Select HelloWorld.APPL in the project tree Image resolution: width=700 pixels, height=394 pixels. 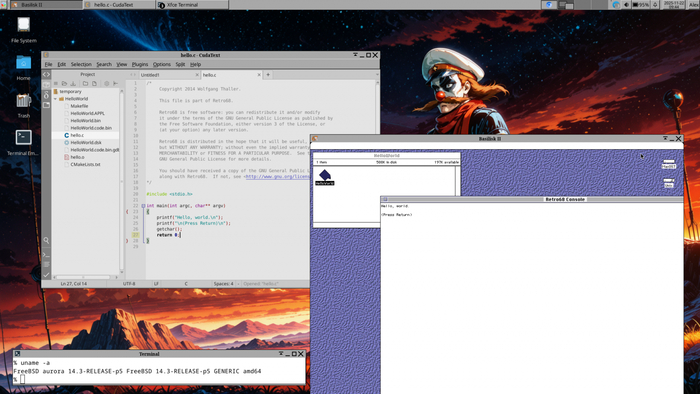(x=88, y=113)
